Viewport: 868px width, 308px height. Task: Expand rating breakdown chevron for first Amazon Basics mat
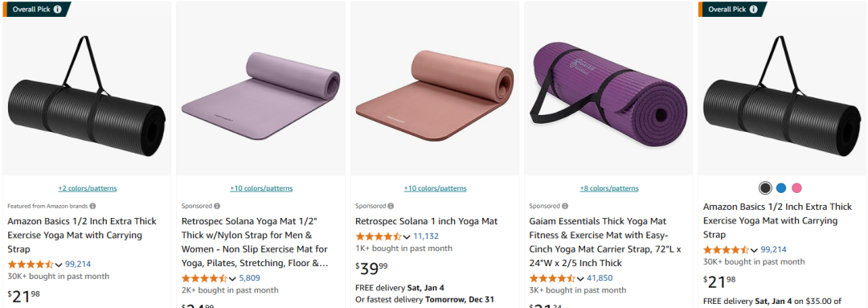click(x=59, y=265)
